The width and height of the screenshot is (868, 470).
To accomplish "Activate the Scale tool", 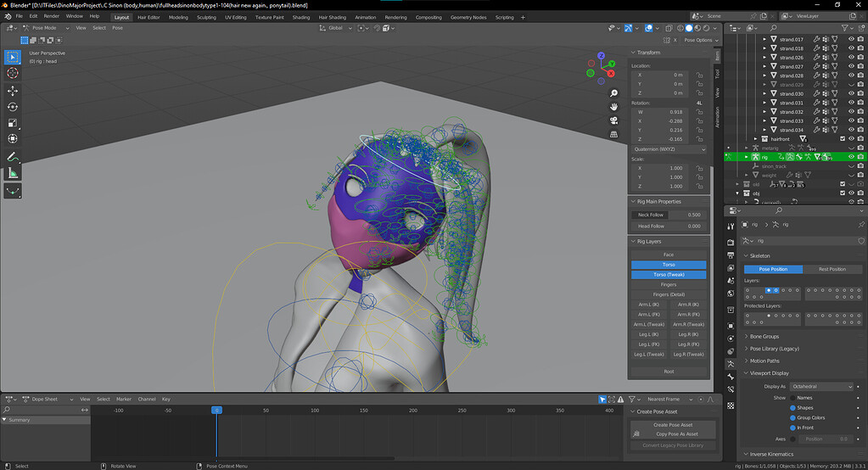I will 12,123.
